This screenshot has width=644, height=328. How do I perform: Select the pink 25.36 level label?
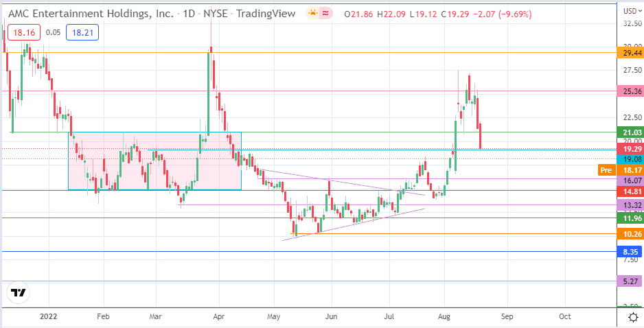click(x=630, y=91)
